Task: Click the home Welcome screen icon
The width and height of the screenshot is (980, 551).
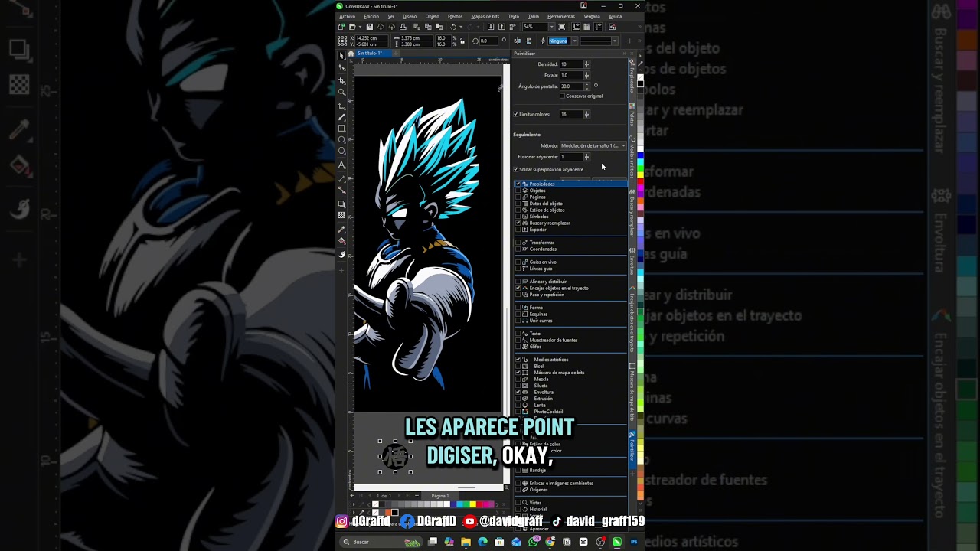Action: tap(351, 53)
